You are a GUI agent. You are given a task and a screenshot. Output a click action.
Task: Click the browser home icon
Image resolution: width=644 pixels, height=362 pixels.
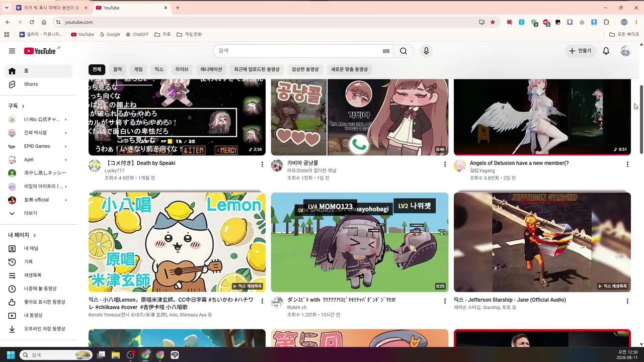pyautogui.click(x=44, y=22)
